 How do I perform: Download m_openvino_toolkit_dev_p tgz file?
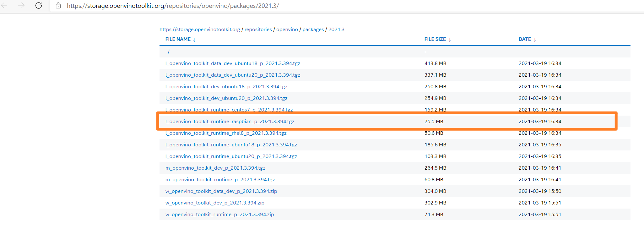[215, 168]
